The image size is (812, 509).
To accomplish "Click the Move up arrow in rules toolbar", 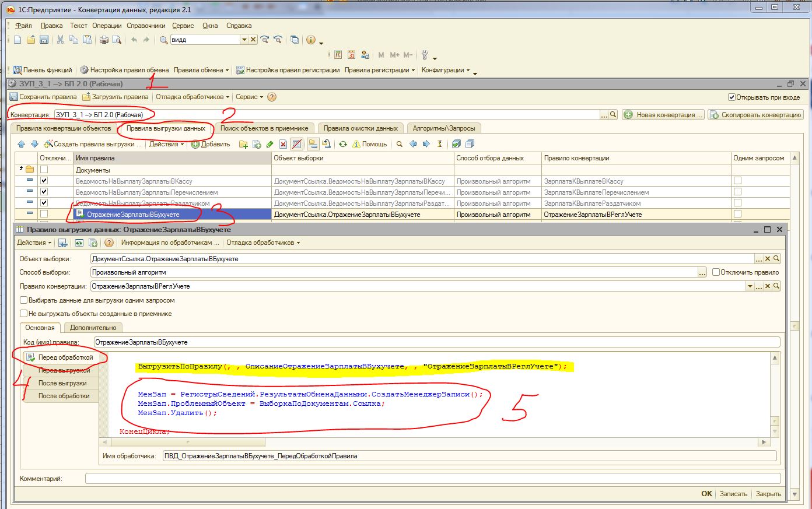I will coord(22,144).
